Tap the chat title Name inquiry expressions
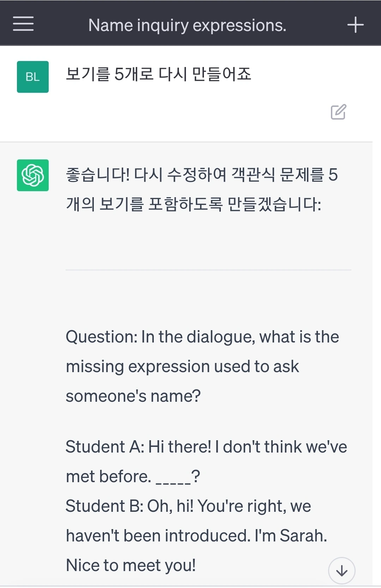 tap(187, 25)
